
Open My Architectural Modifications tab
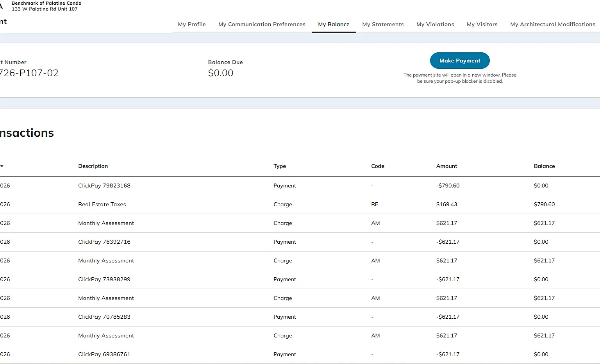click(x=553, y=24)
